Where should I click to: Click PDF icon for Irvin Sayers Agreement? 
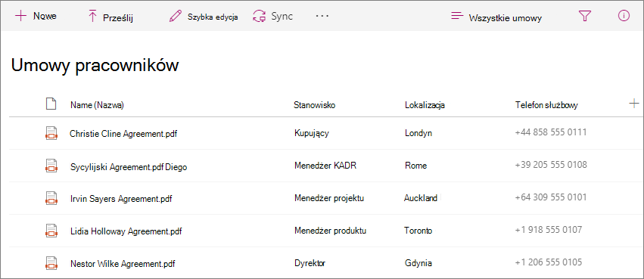click(51, 198)
